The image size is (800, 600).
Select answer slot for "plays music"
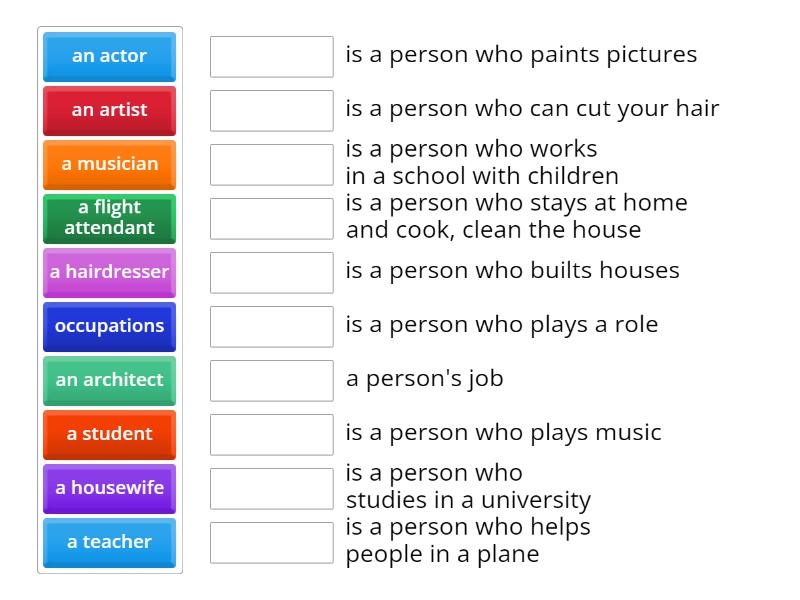[271, 435]
